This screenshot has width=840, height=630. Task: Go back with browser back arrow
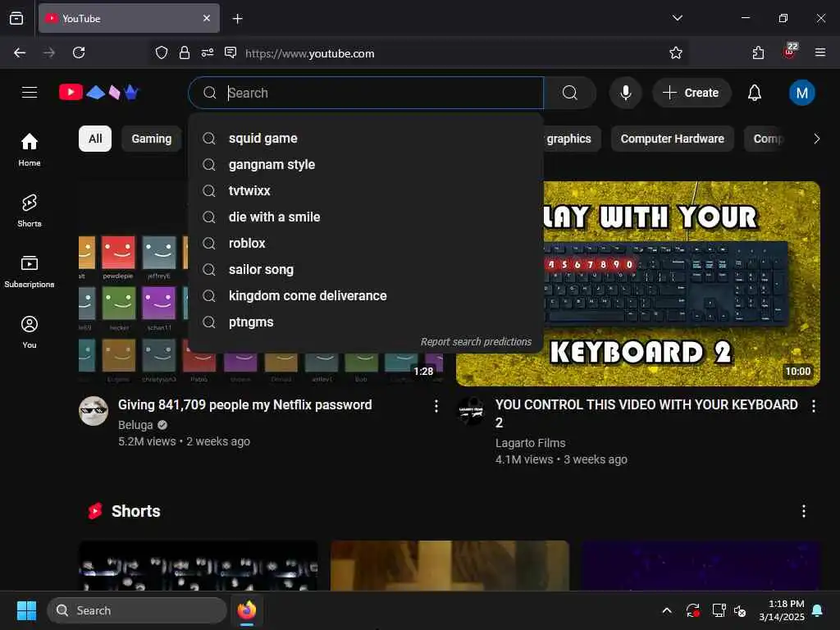[x=20, y=52]
